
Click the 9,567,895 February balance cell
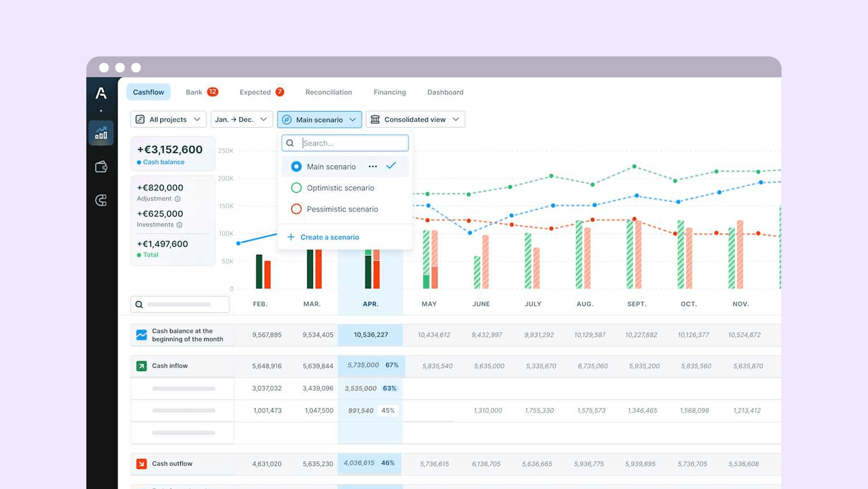click(267, 335)
